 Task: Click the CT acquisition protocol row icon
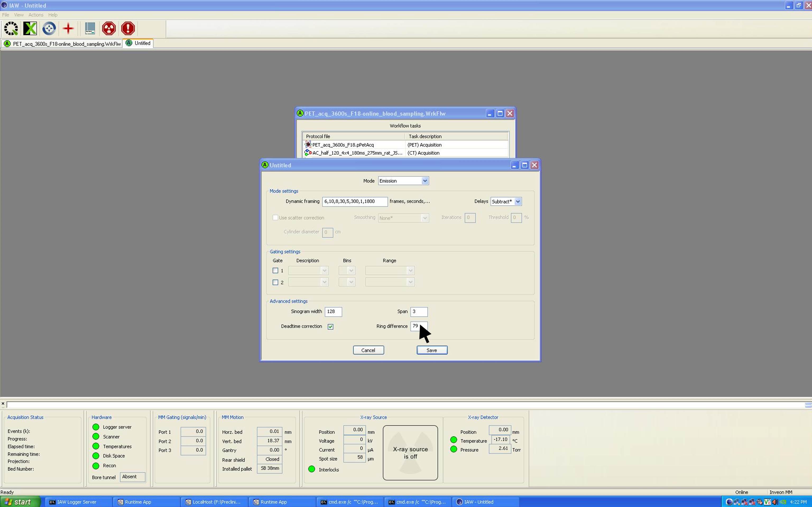[x=308, y=153]
